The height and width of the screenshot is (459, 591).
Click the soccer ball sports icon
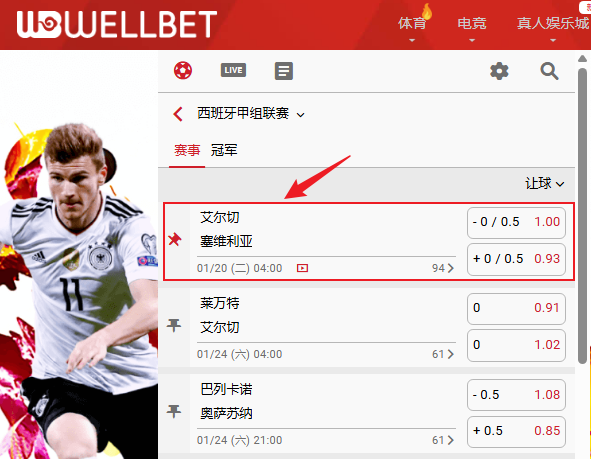[183, 70]
